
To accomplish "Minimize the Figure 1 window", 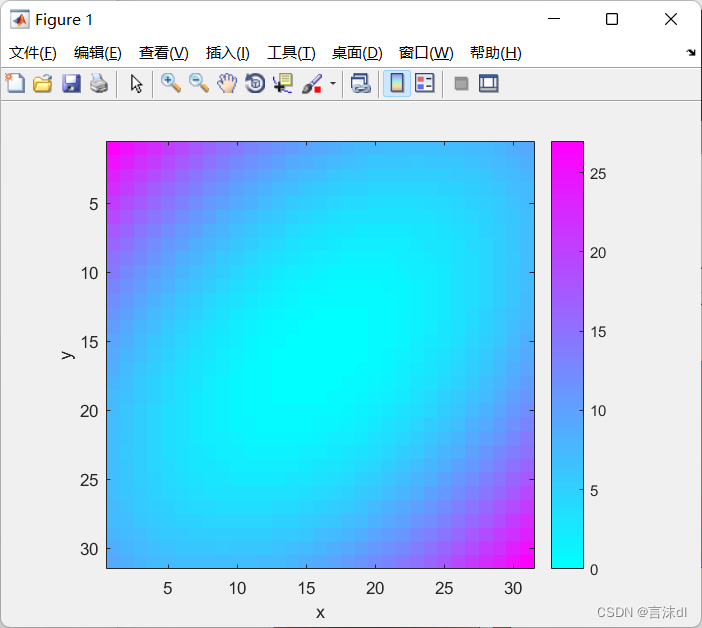I will click(x=554, y=19).
